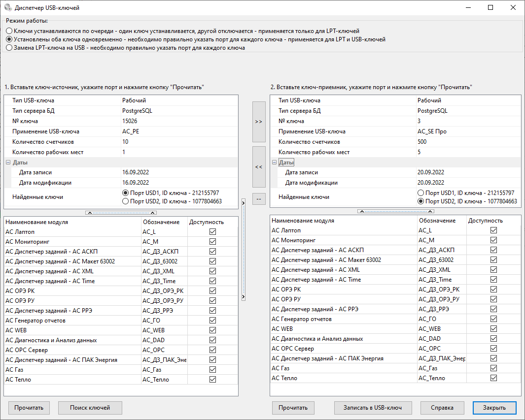Open help with the 'Справка' button
Screen dimensions: 525x420
[442, 408]
